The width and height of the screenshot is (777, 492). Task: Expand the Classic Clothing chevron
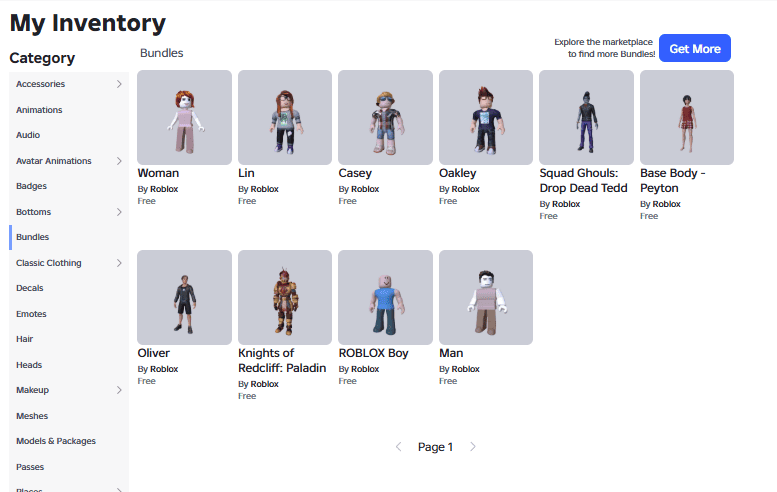[x=119, y=263]
